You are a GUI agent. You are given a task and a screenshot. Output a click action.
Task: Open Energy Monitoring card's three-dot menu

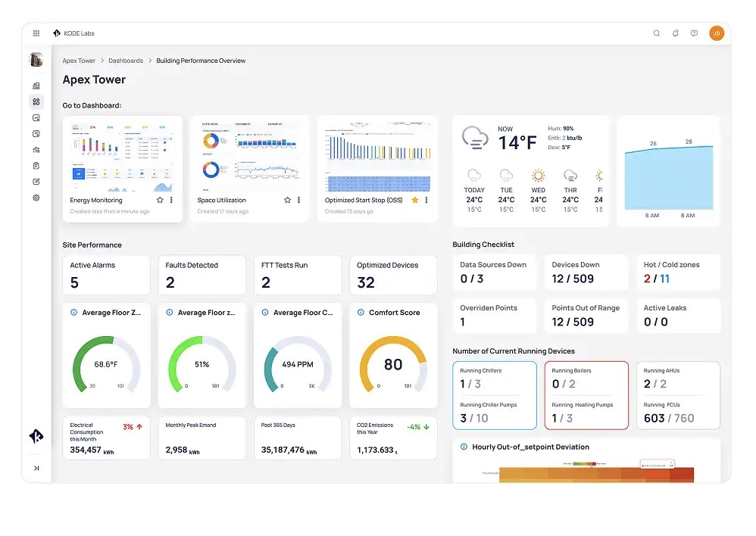click(171, 200)
